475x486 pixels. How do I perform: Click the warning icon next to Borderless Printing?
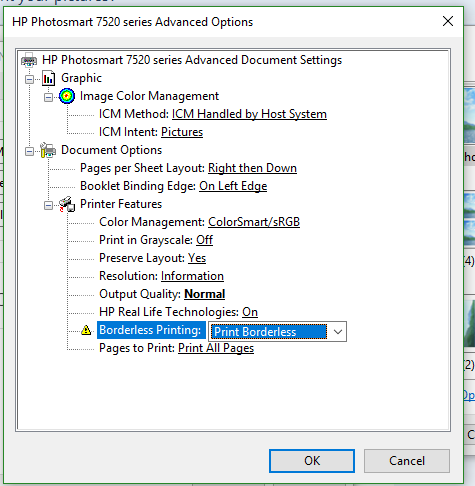pos(86,330)
